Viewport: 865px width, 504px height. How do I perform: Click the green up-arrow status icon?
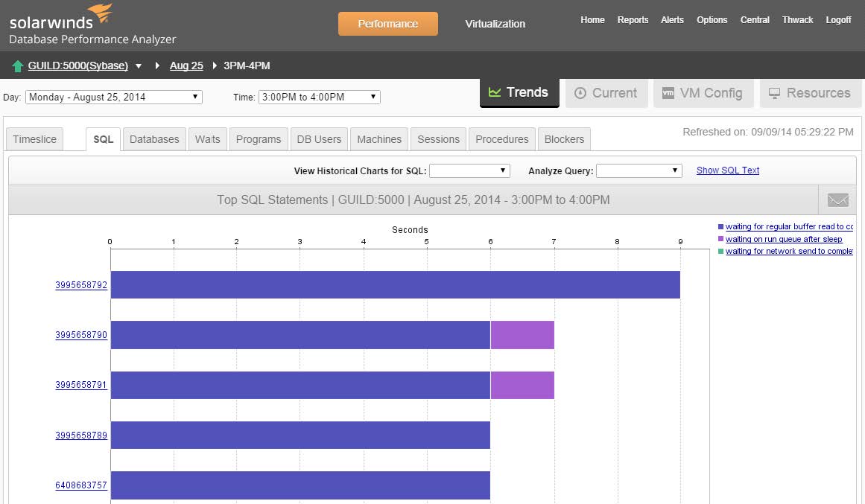click(18, 66)
